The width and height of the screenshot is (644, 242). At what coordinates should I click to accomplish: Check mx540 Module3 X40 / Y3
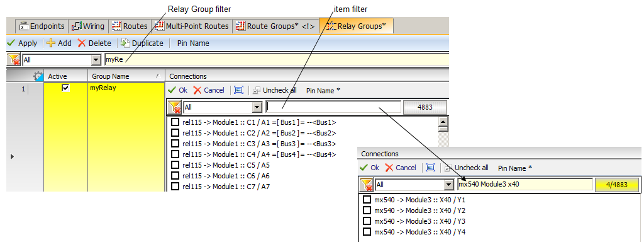pyautogui.click(x=367, y=221)
